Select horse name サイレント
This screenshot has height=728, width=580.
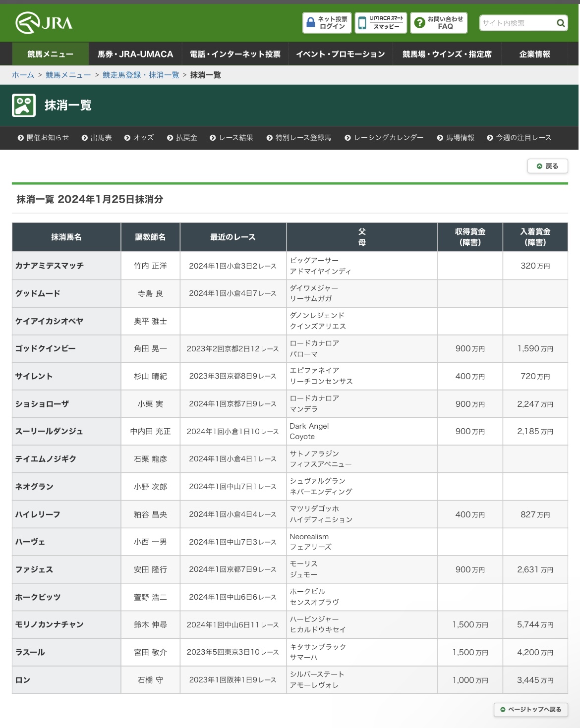click(34, 376)
